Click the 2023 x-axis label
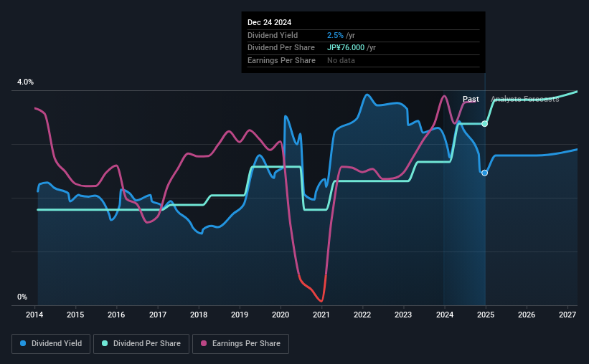 pyautogui.click(x=403, y=315)
